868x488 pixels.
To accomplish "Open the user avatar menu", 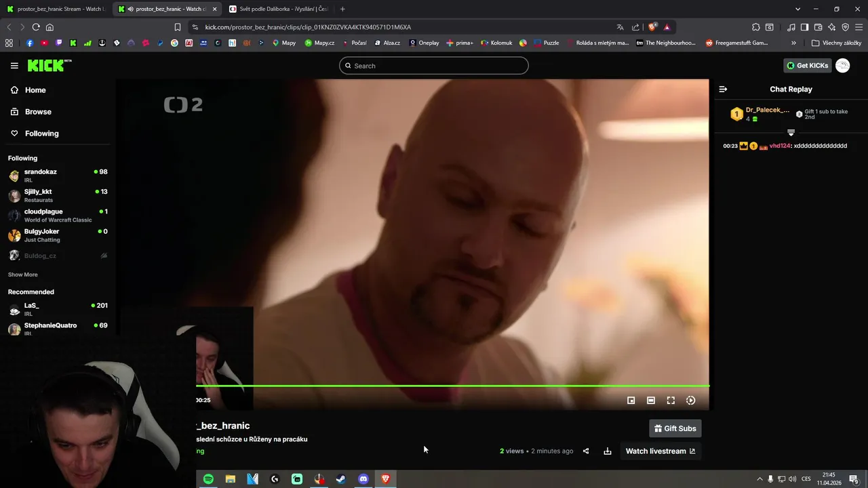I will [842, 66].
